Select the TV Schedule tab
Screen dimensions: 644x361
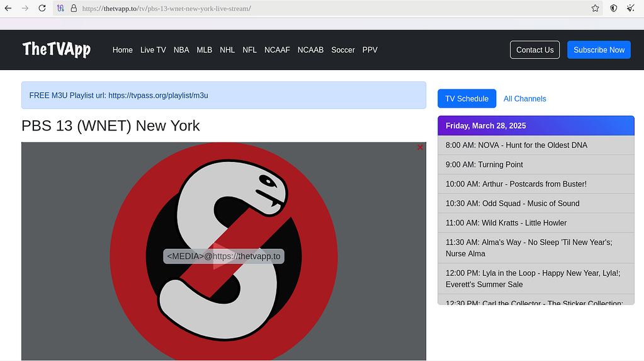pyautogui.click(x=466, y=99)
